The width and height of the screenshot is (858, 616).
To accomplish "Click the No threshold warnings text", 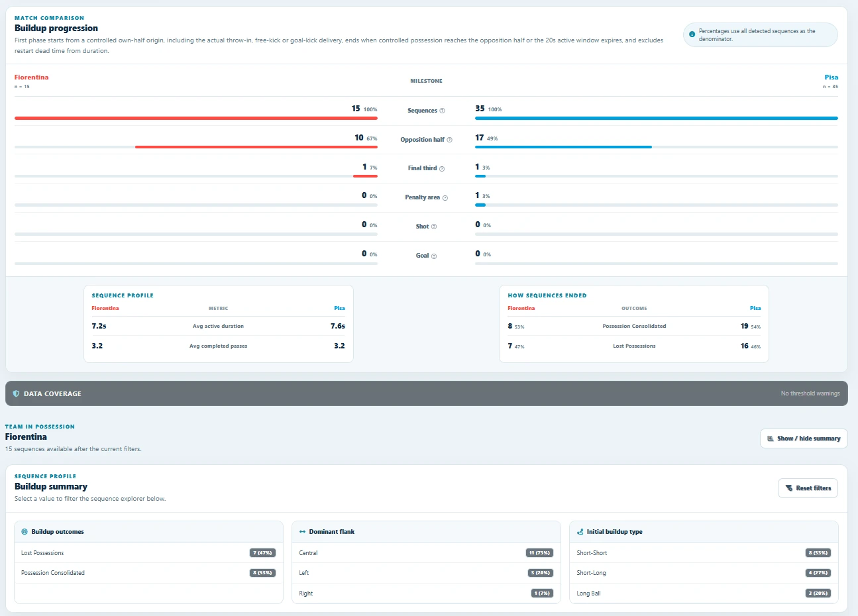I will 810,393.
